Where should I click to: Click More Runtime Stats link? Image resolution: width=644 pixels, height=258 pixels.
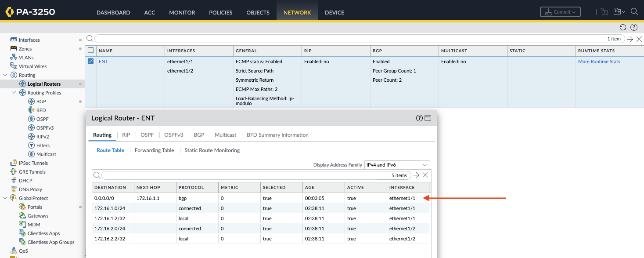point(599,62)
